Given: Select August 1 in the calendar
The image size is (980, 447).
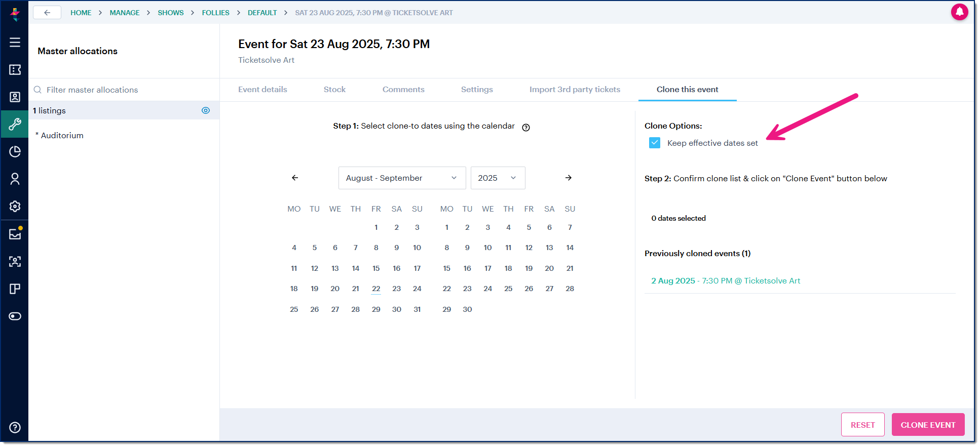Looking at the screenshot, I should tap(376, 227).
